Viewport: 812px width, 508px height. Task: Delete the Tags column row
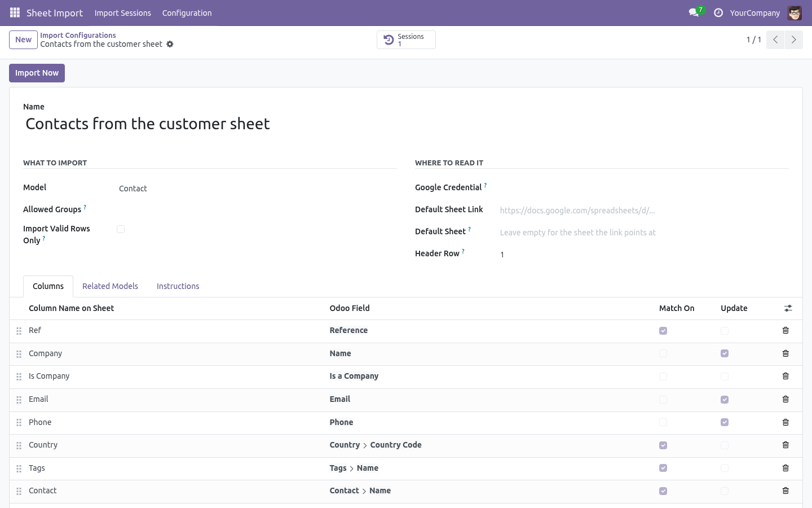tap(785, 468)
